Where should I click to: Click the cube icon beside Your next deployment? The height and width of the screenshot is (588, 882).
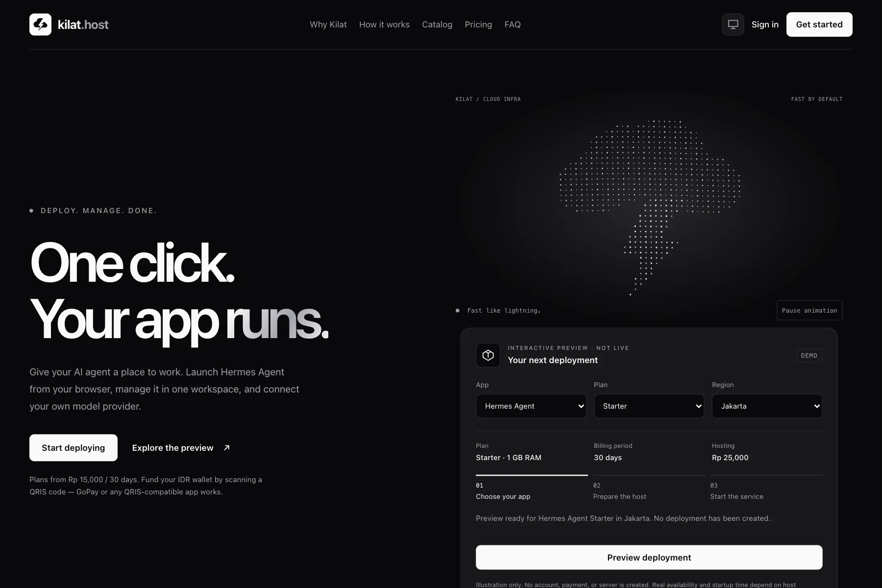488,355
